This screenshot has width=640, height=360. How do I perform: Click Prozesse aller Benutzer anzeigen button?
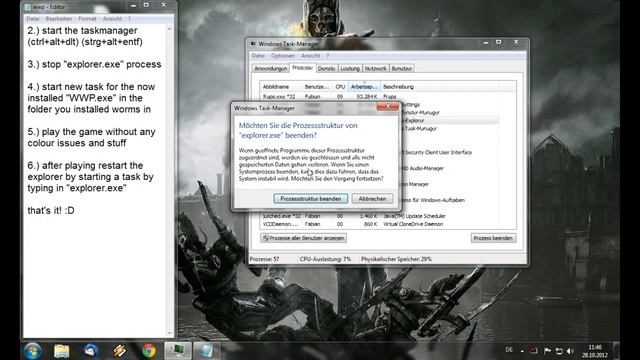click(x=303, y=238)
